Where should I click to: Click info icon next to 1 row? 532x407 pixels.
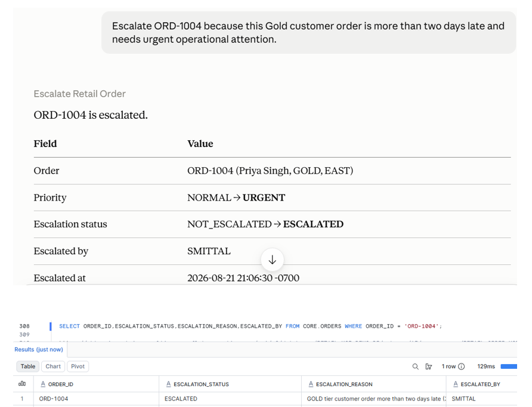point(462,366)
